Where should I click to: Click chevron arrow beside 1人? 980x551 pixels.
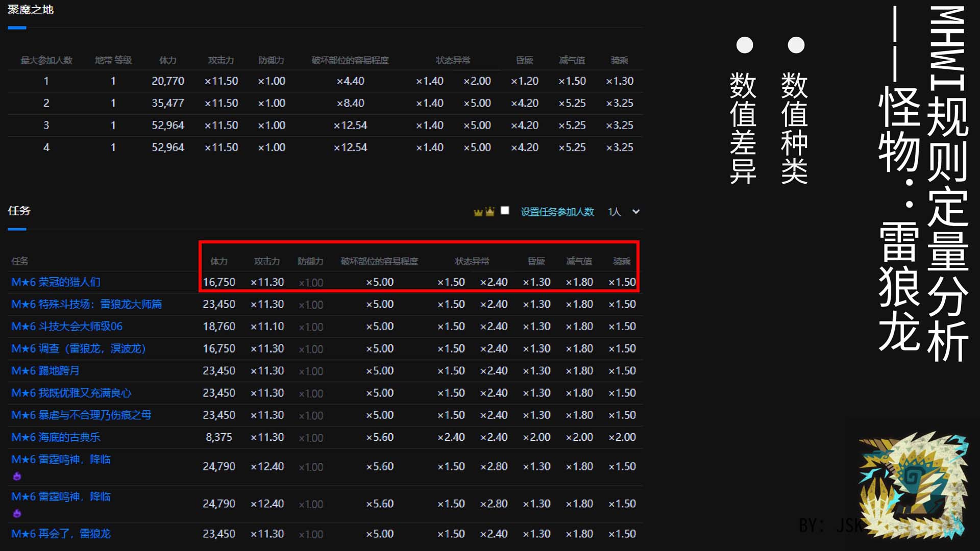click(x=636, y=212)
